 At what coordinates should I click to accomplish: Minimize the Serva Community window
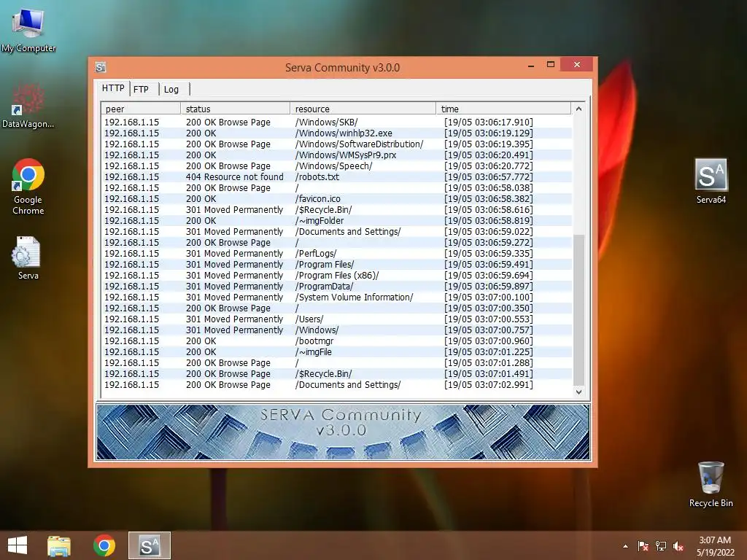531,65
